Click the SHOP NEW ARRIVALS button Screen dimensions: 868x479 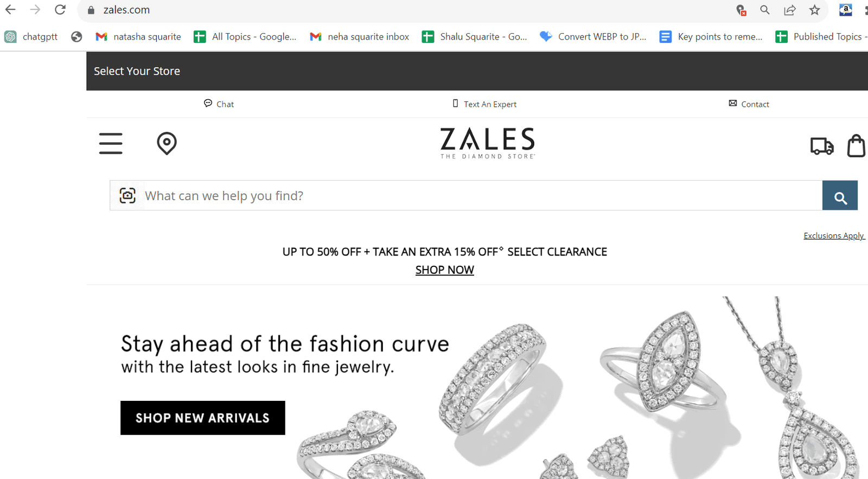pos(202,418)
